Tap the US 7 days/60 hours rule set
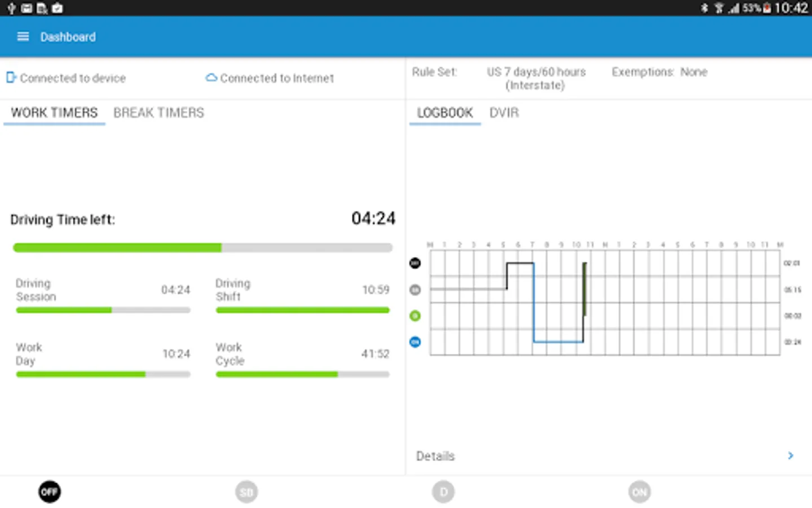Viewport: 812px width, 508px height. pos(536,78)
